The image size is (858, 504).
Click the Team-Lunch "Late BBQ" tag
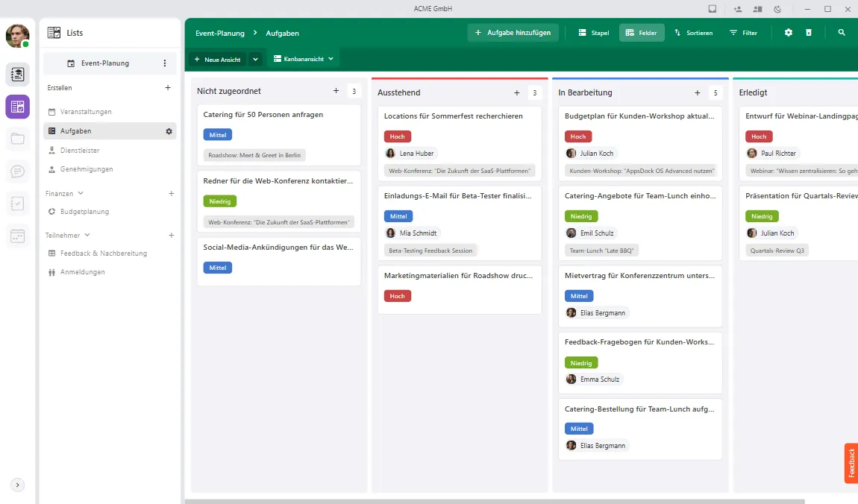coord(601,251)
